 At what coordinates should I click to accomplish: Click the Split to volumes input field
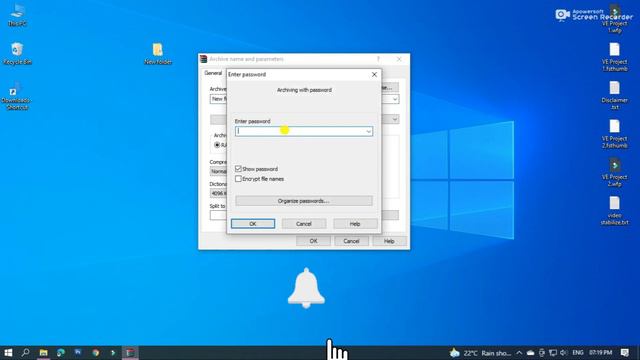pyautogui.click(x=218, y=216)
